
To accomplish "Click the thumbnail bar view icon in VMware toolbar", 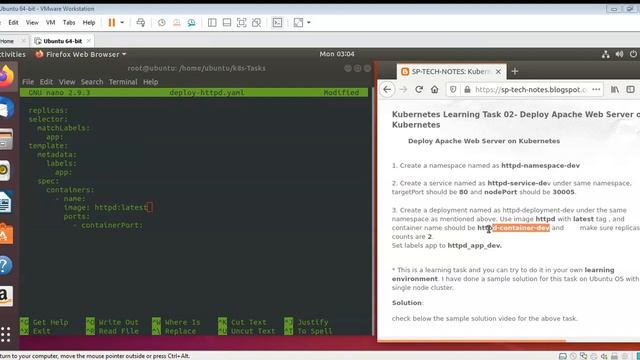I will [x=227, y=22].
